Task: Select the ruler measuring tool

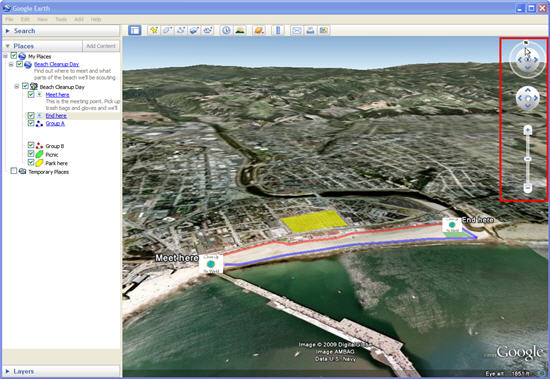Action: [277, 31]
